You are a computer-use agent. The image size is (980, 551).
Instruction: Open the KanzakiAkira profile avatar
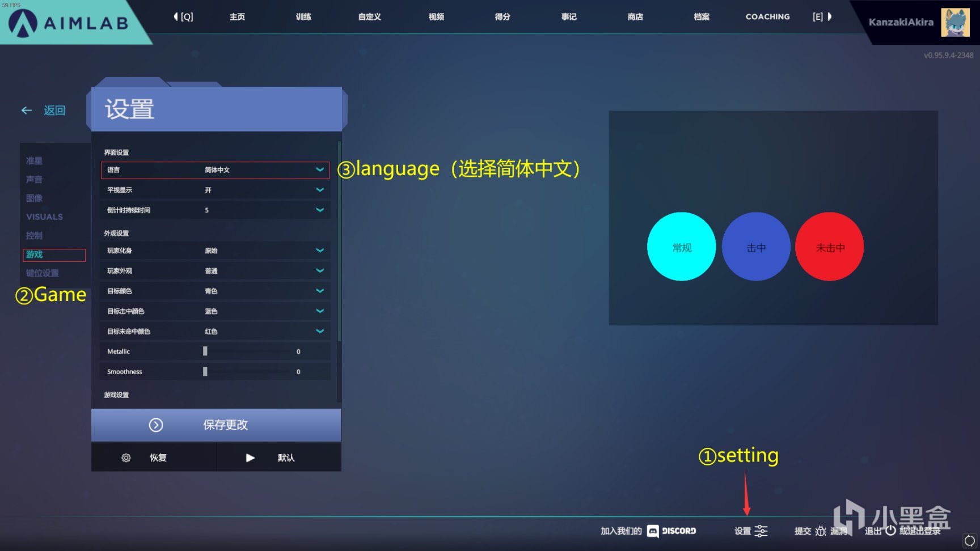[955, 23]
